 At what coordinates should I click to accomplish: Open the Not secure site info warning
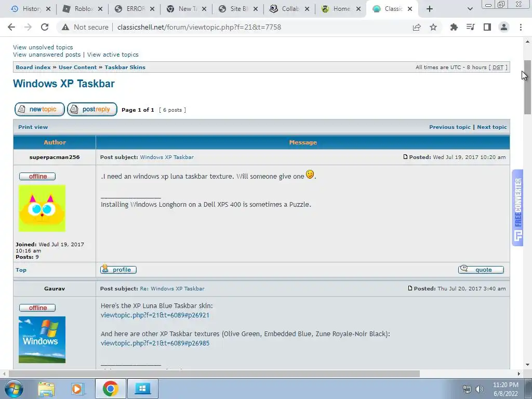tap(85, 27)
